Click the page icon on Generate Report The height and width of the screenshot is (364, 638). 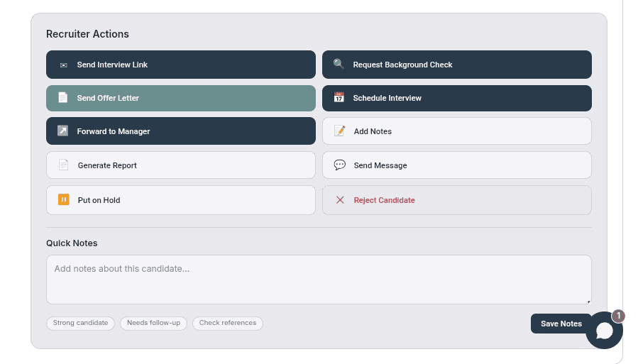click(64, 165)
